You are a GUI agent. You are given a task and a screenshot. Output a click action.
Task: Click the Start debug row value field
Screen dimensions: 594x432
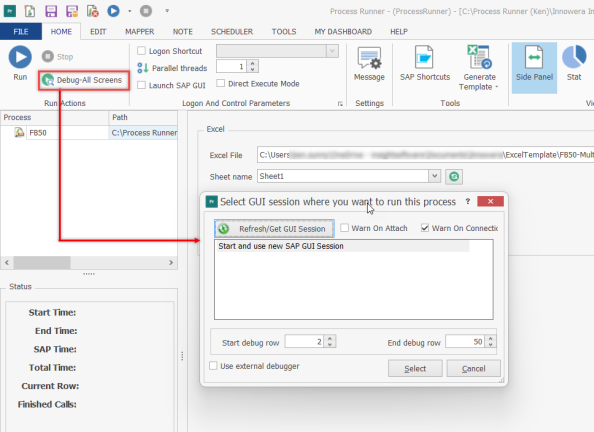click(305, 341)
